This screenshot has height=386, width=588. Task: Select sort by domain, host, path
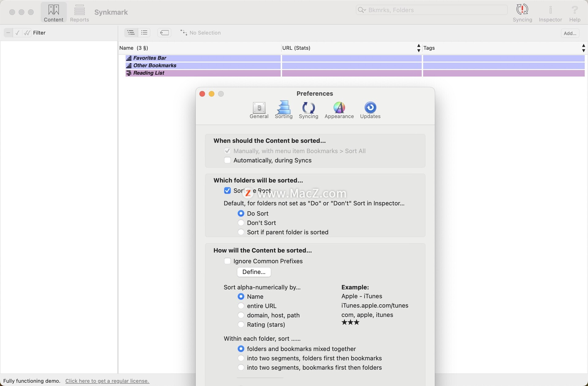241,315
